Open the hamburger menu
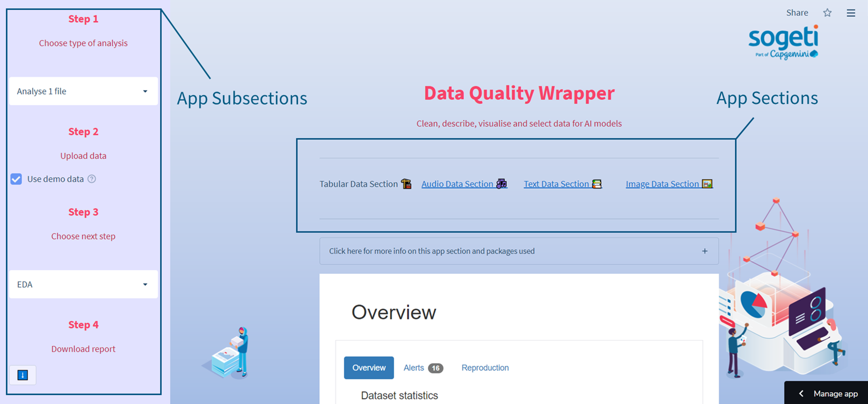This screenshot has width=868, height=404. [851, 13]
